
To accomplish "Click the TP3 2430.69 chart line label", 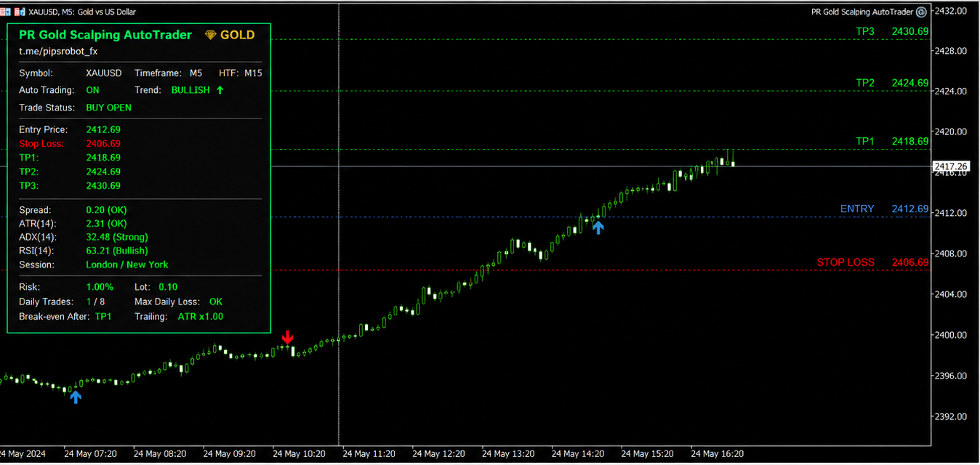I will (x=892, y=31).
